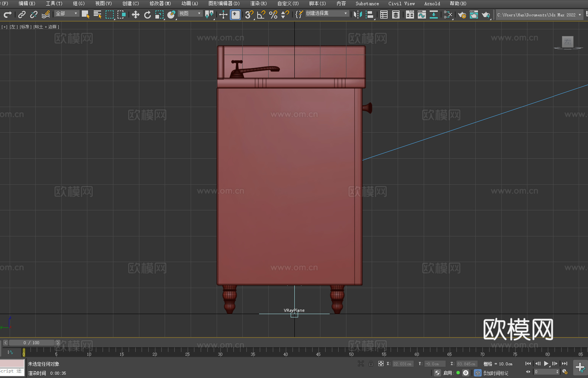Click the Mirror tool icon
The width and height of the screenshot is (588, 378).
click(358, 14)
